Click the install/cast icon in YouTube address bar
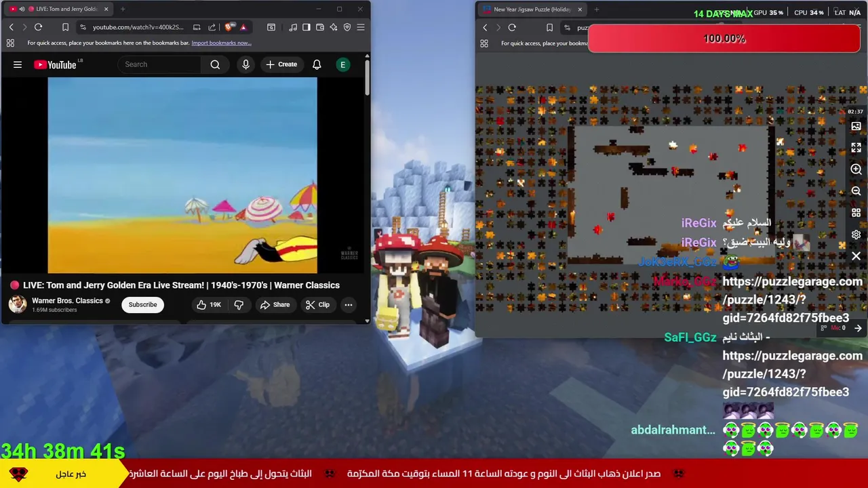This screenshot has width=868, height=488. (197, 27)
